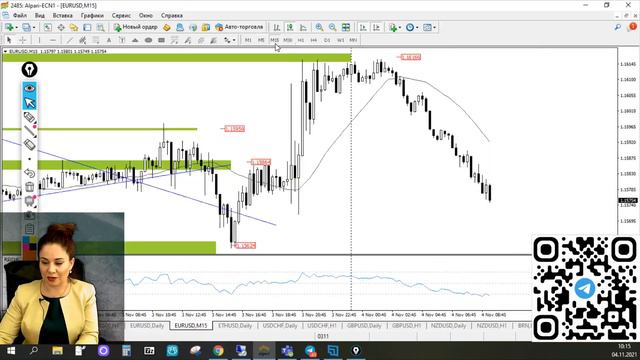Image resolution: width=640 pixels, height=360 pixels.
Task: Pick the Epic Pen eraser tool
Action: pos(29,144)
